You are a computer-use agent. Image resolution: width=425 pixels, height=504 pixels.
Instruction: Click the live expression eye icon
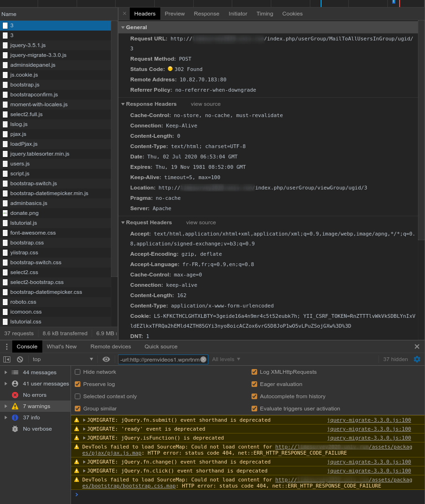click(x=106, y=359)
